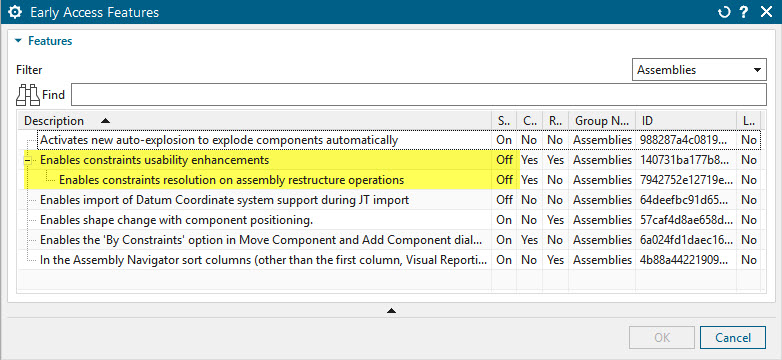The height and width of the screenshot is (360, 782).
Task: Toggle On status of shape change row
Action: [504, 220]
